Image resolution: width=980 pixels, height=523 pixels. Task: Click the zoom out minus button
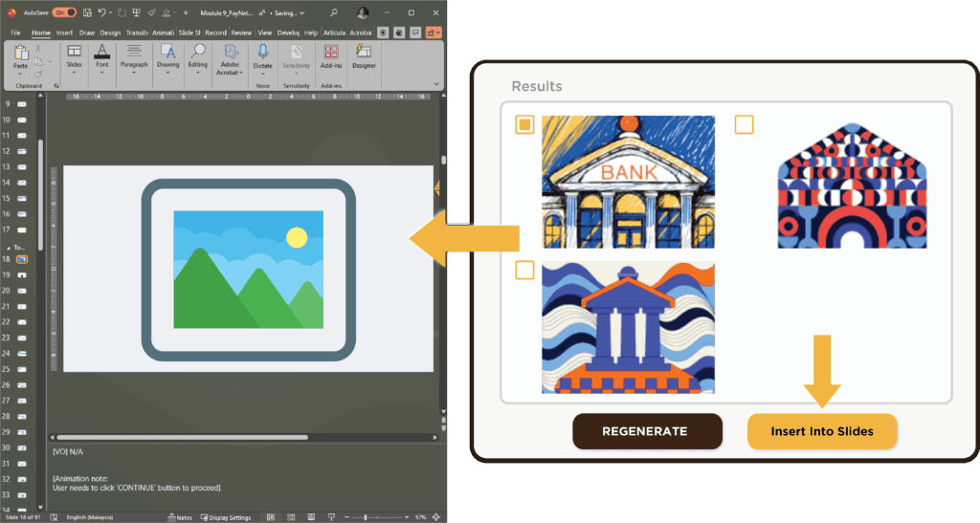[345, 517]
